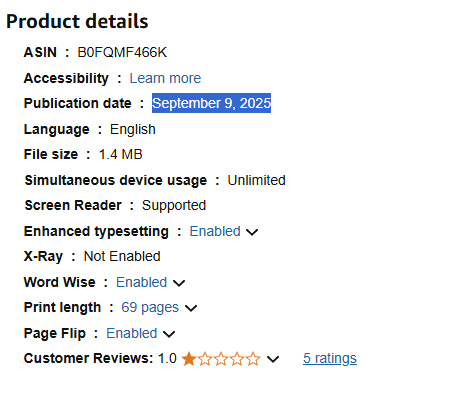The width and height of the screenshot is (467, 402).
Task: Open the customer reviews rating dropdown chevron
Action: pos(273,359)
